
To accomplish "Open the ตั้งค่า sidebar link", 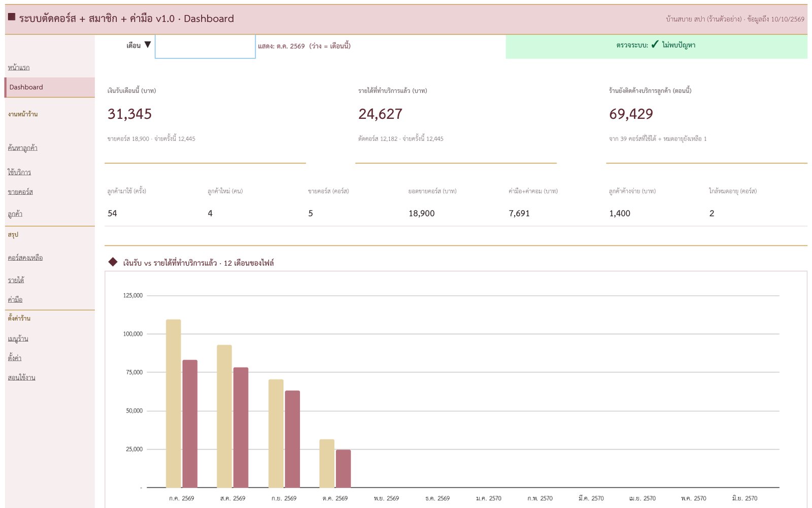I will (15, 358).
